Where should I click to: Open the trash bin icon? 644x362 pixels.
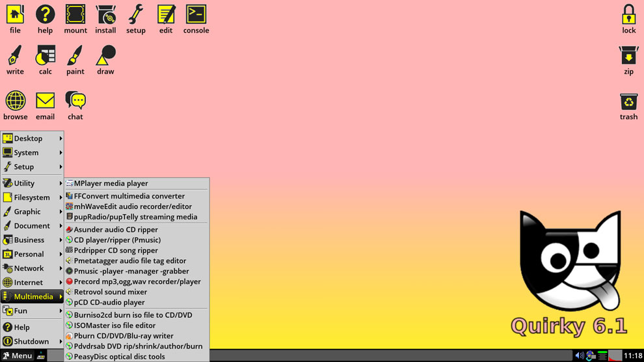[x=629, y=102]
